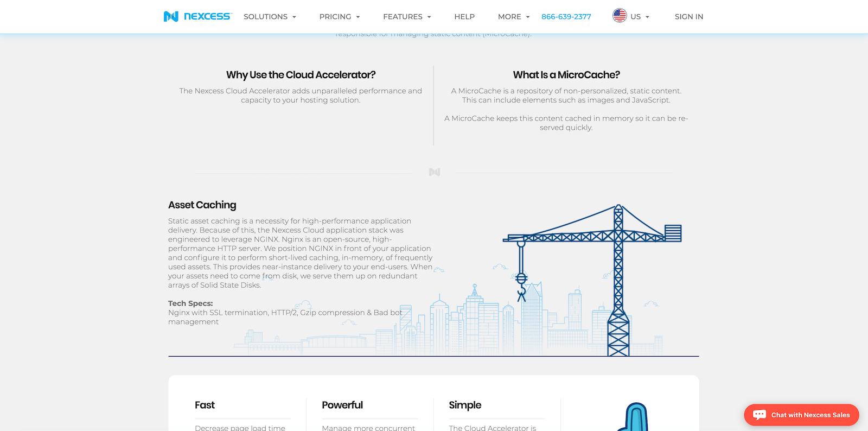Open the Solutions dropdown menu
The image size is (868, 431).
(270, 17)
